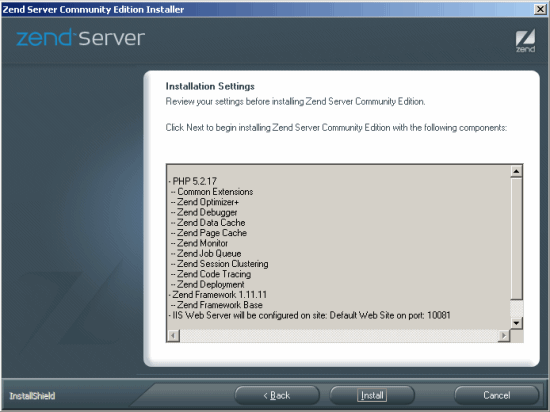Click the scroll up arrow in components list
Viewport: 550px width, 412px height.
coord(516,171)
